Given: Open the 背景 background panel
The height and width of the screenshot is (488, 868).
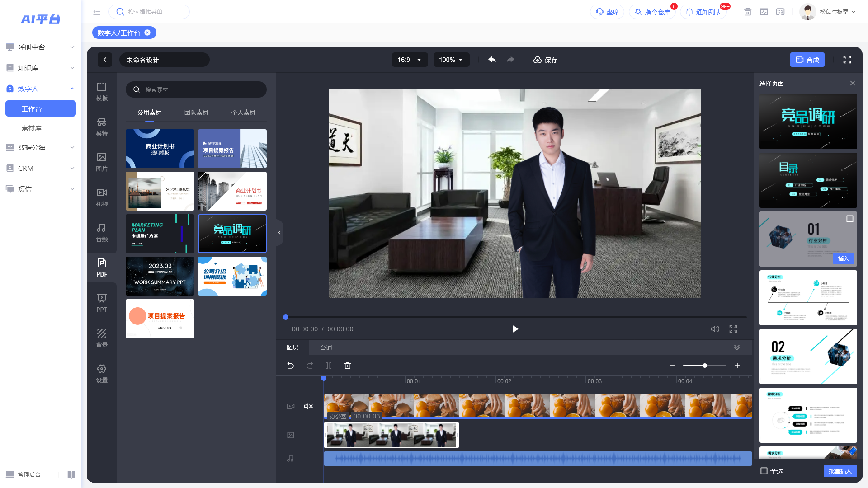Looking at the screenshot, I should pos(102,338).
